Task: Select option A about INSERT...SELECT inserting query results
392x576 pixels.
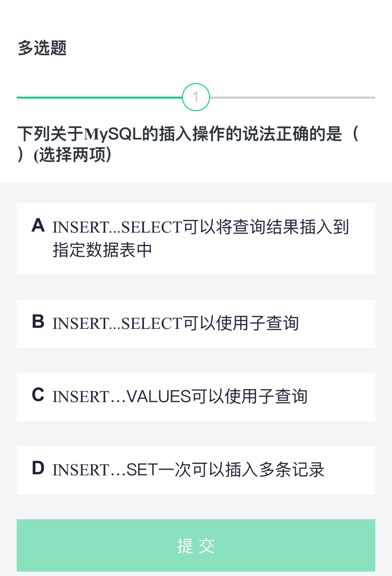Action: pyautogui.click(x=195, y=239)
